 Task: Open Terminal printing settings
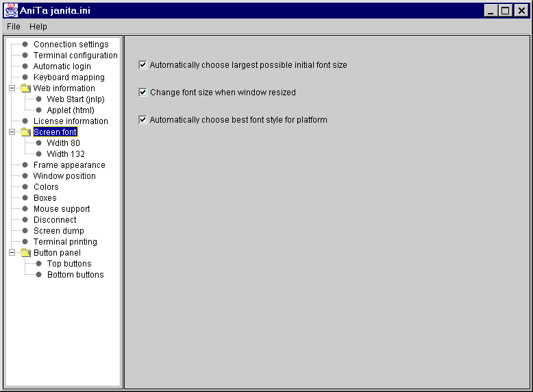click(65, 242)
